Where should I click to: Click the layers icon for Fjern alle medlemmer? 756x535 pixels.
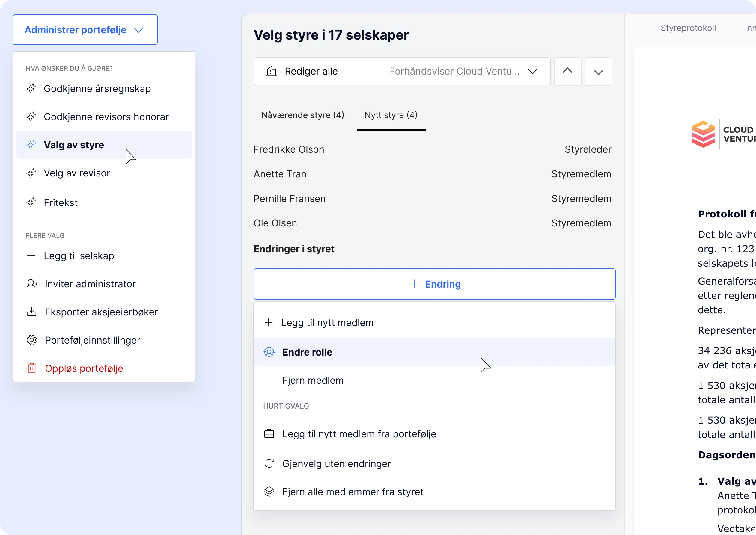[x=269, y=492]
